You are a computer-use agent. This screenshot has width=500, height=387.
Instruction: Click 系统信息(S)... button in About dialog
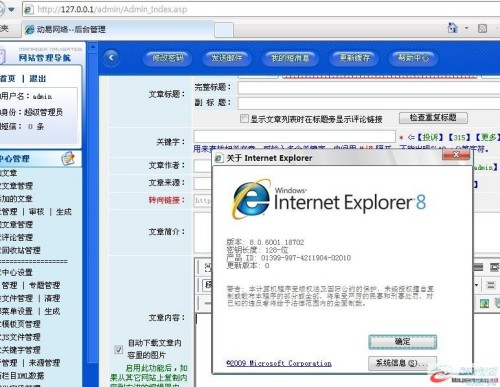click(403, 363)
